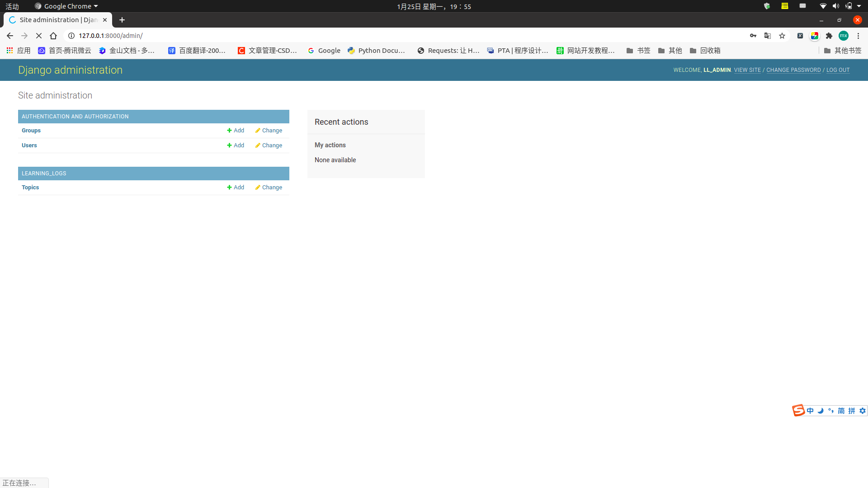This screenshot has height=488, width=868.
Task: Open VIEW SITE in the admin header
Action: (x=747, y=70)
